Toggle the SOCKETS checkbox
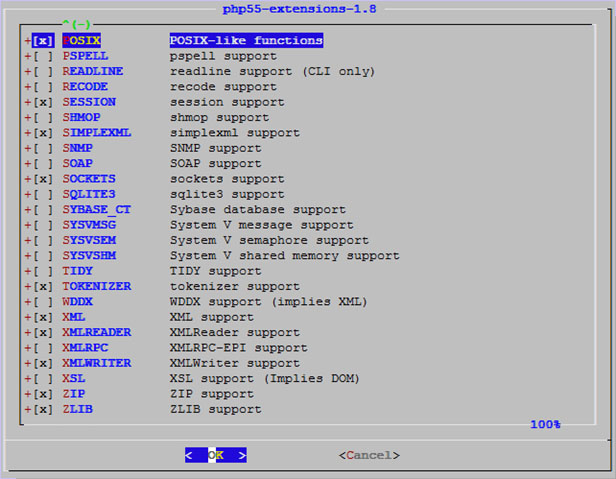The width and height of the screenshot is (616, 479). point(43,179)
